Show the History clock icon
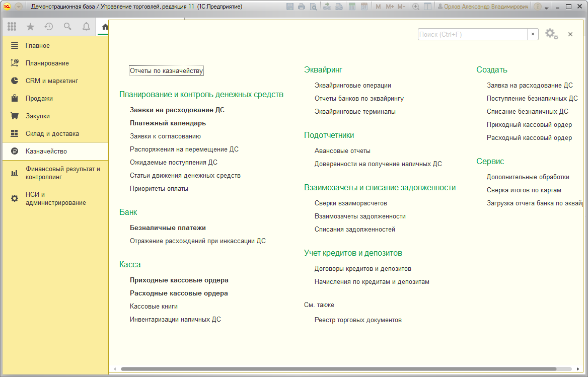The width and height of the screenshot is (588, 377). click(x=49, y=26)
